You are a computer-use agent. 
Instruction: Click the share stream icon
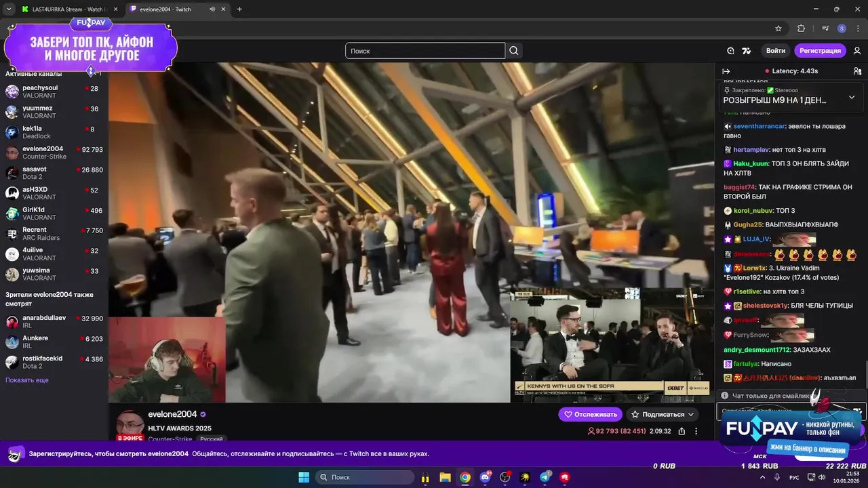[x=682, y=431]
